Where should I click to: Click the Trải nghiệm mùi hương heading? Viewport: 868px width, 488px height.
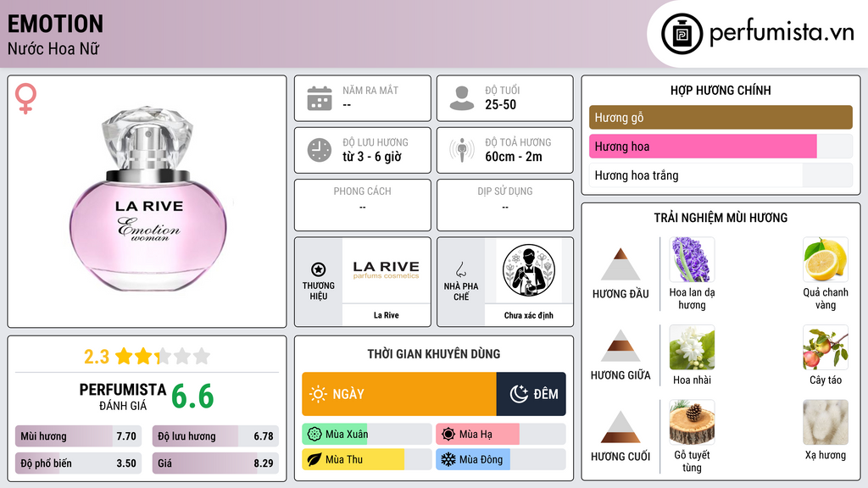721,218
